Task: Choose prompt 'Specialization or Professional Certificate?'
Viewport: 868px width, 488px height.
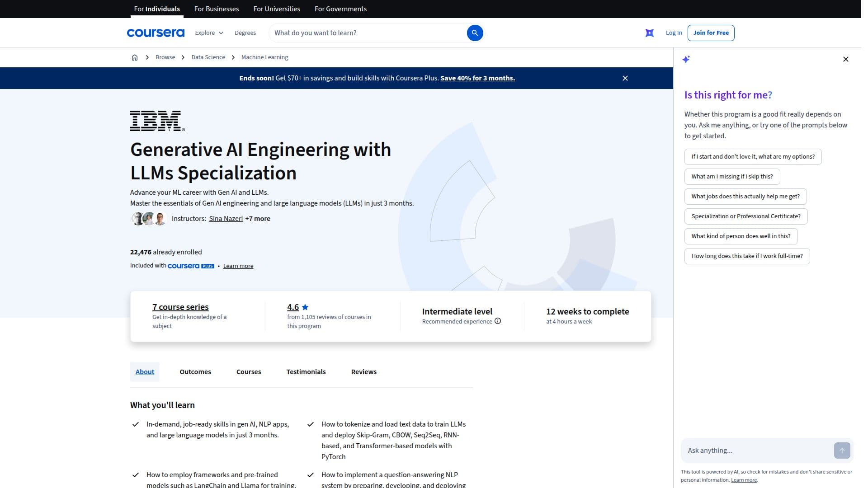Action: pos(746,216)
